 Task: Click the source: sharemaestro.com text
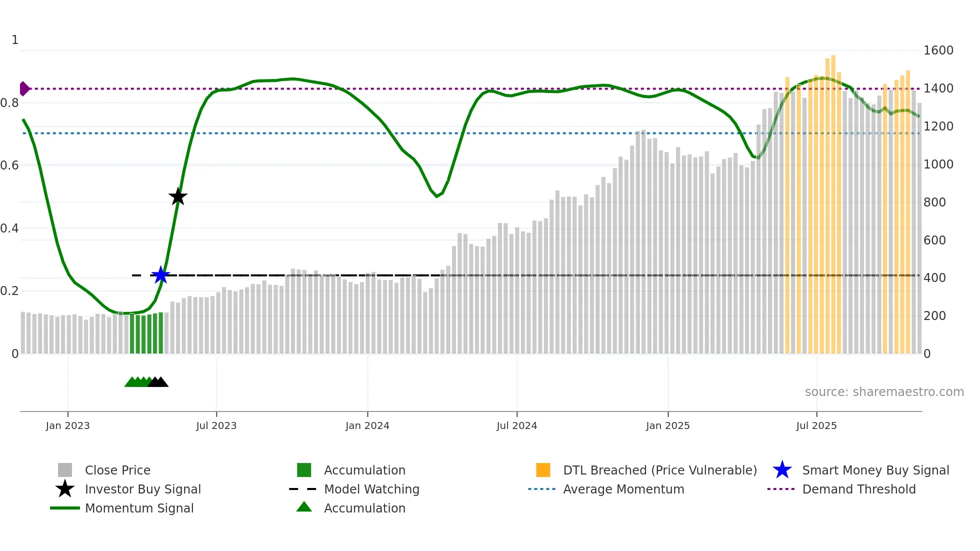(x=884, y=391)
